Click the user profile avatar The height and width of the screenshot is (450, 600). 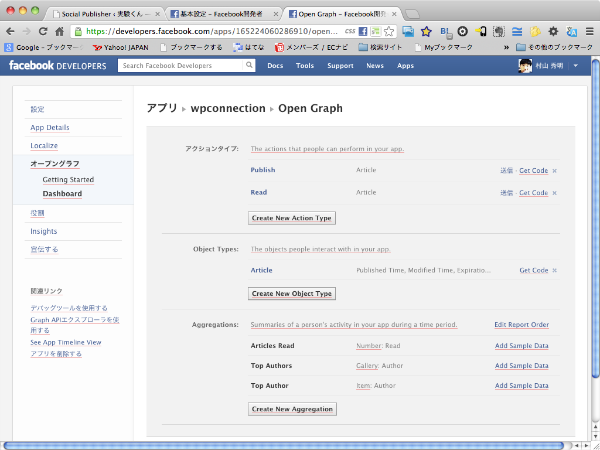(525, 65)
